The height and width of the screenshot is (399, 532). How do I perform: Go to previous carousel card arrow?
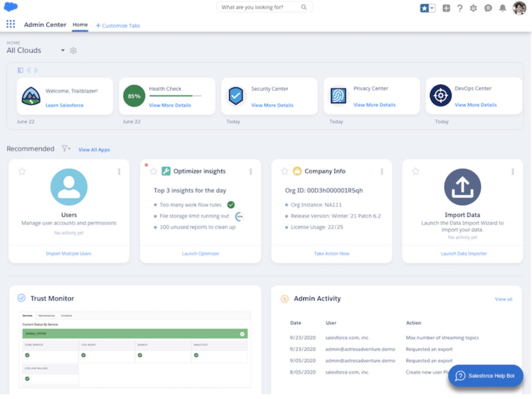[28, 70]
